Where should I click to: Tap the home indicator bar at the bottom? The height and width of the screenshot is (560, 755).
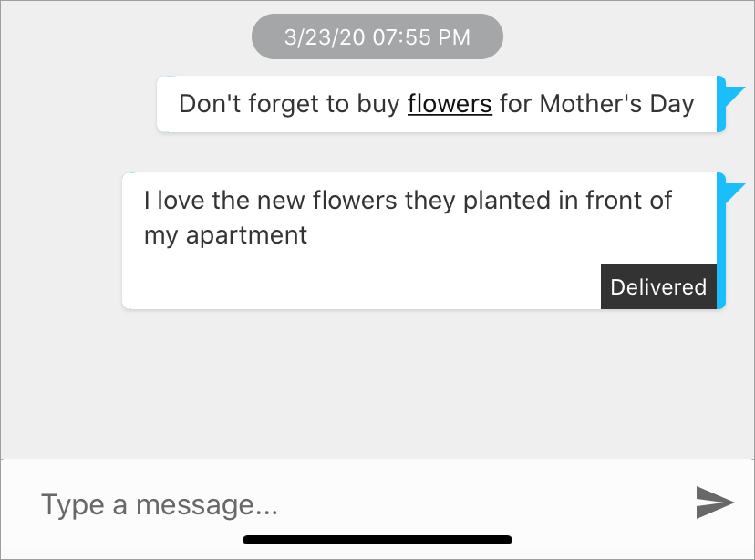[377, 539]
